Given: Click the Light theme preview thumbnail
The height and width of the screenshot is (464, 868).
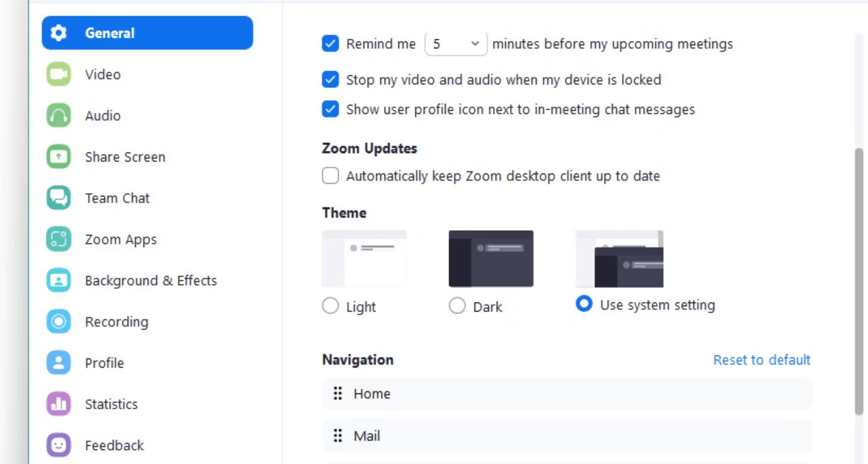Looking at the screenshot, I should (x=364, y=259).
